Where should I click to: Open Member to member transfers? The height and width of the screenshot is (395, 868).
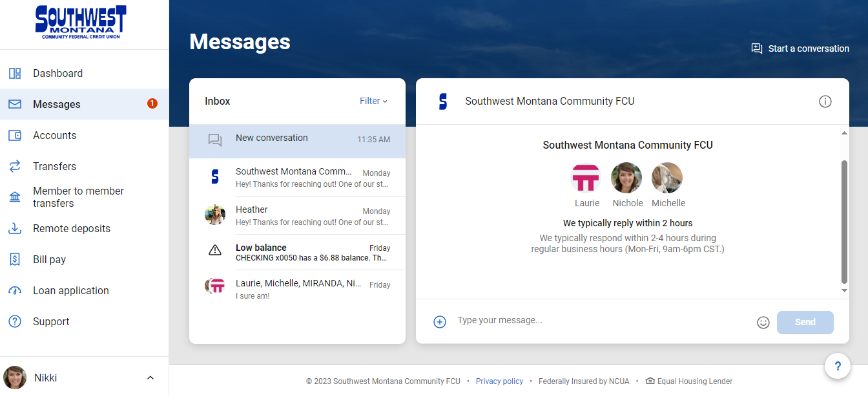[x=84, y=197]
